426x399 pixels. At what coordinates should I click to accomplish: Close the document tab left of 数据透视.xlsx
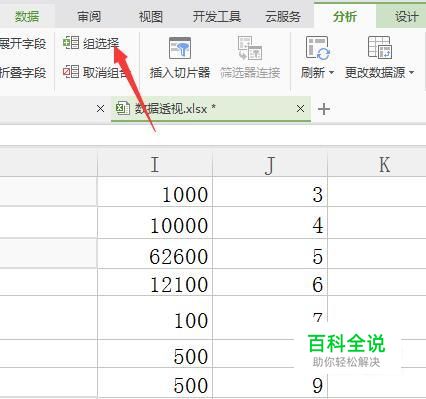tap(100, 108)
